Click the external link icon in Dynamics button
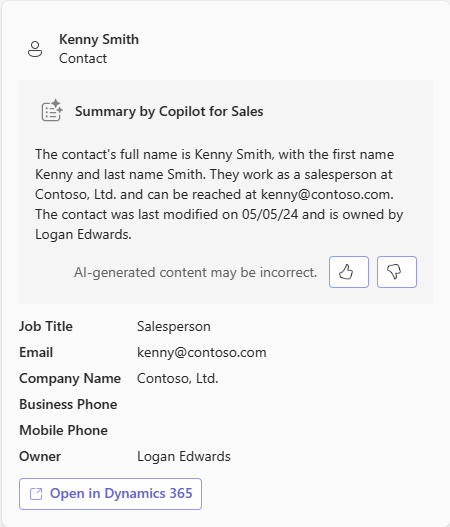450x527 pixels. click(36, 494)
